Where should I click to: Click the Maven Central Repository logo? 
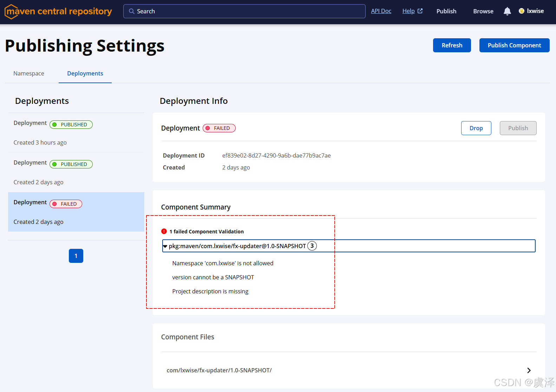58,12
